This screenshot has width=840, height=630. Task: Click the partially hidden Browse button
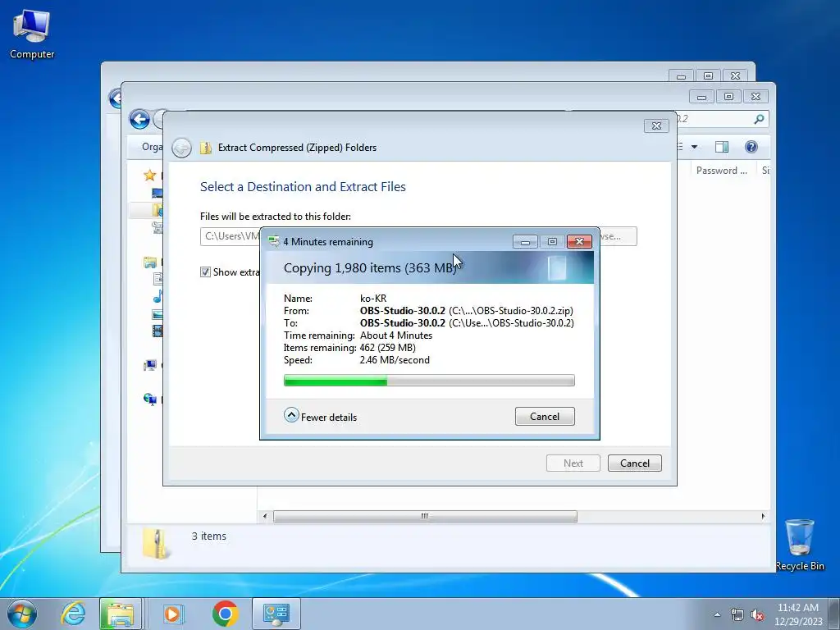(x=618, y=236)
